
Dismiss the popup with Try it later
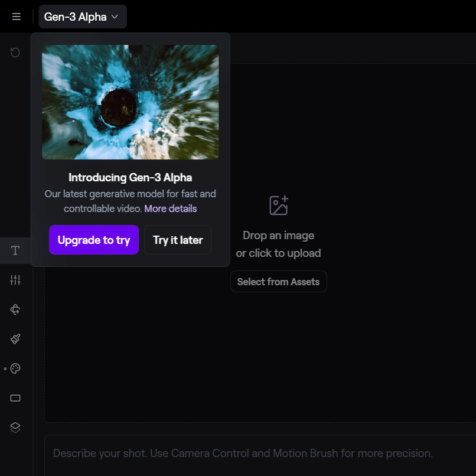point(178,240)
